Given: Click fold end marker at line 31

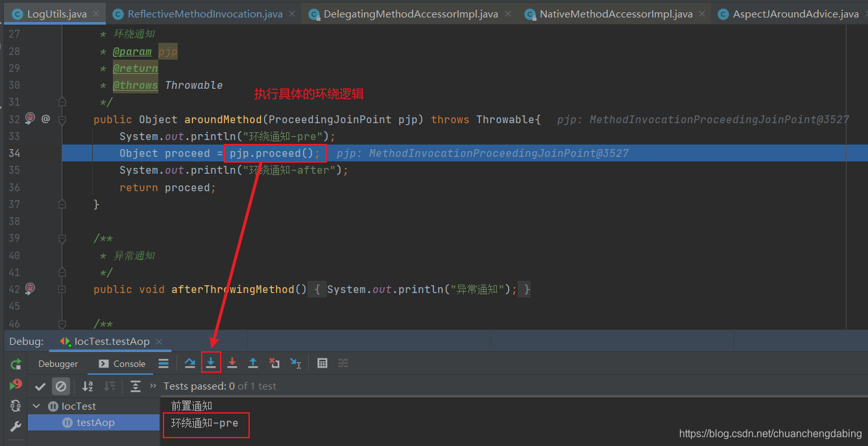Looking at the screenshot, I should pos(62,102).
